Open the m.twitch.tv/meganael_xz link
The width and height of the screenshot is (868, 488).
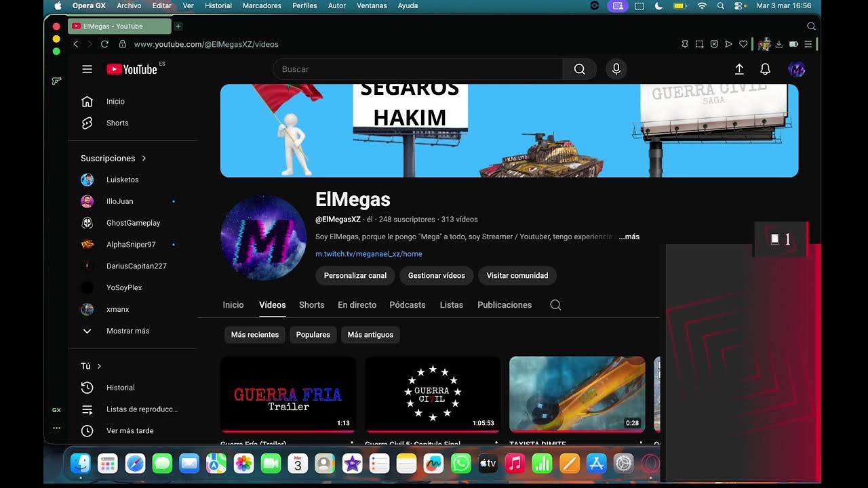(369, 254)
